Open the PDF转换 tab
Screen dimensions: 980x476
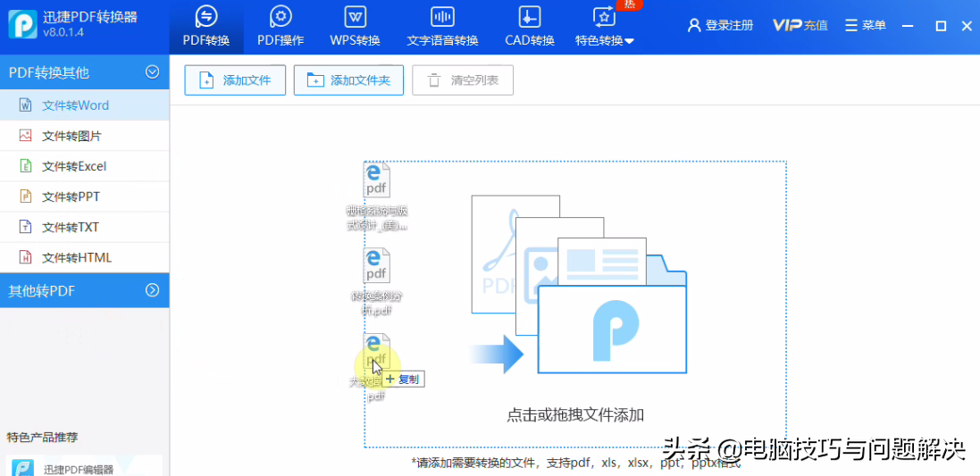pos(206,27)
